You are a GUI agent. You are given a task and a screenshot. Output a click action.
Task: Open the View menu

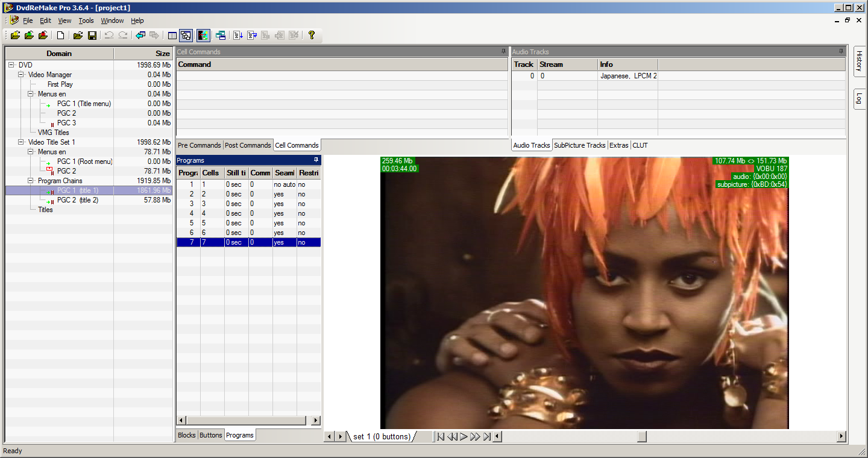tap(64, 20)
